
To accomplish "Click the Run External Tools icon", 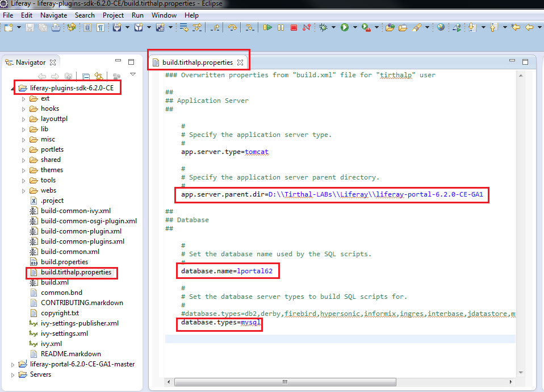I will (x=366, y=27).
